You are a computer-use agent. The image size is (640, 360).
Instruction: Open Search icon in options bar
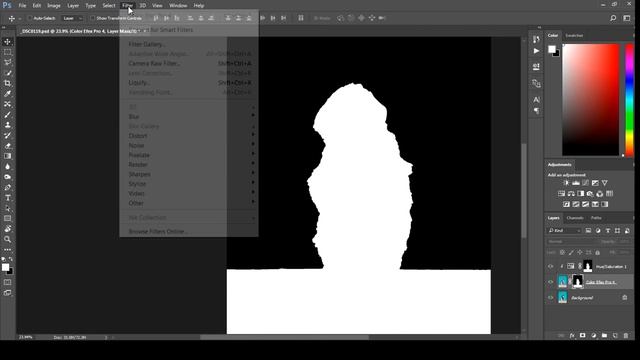click(613, 18)
